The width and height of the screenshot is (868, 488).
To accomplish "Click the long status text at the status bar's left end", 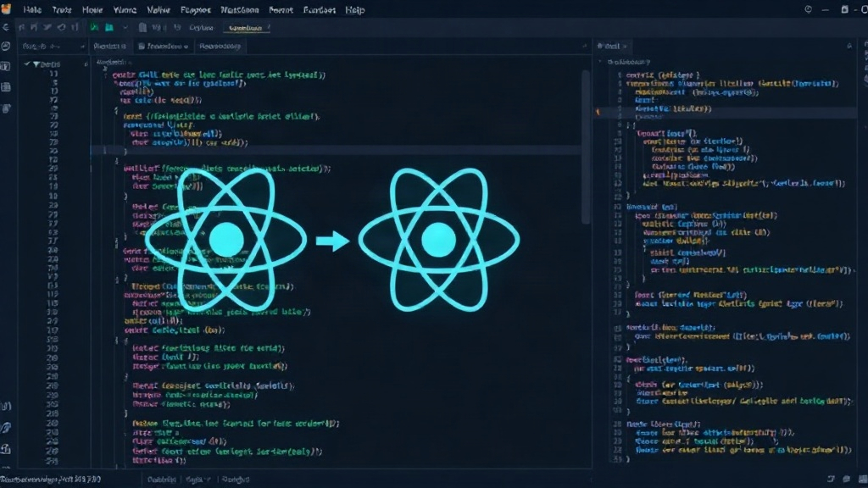I will click(50, 480).
